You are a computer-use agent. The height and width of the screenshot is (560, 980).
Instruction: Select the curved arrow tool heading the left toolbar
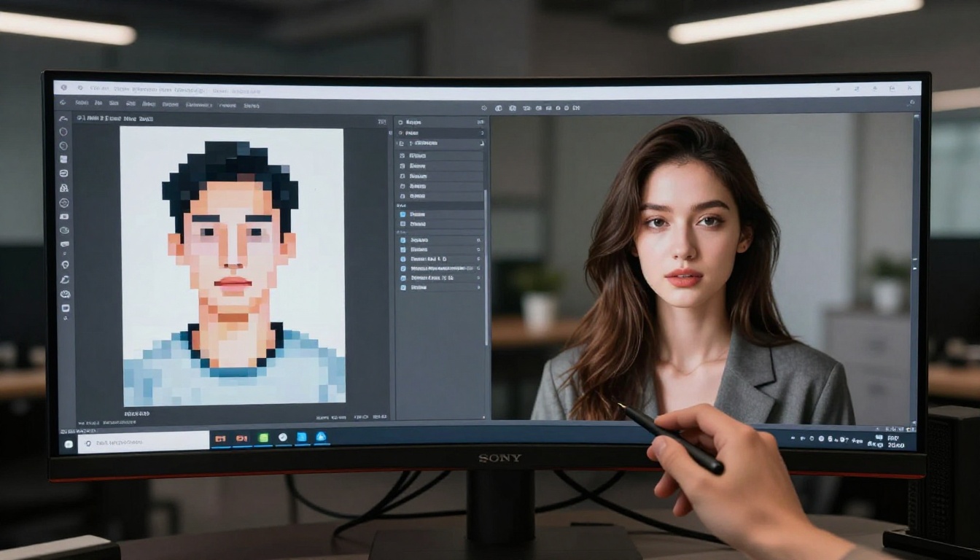coord(63,118)
